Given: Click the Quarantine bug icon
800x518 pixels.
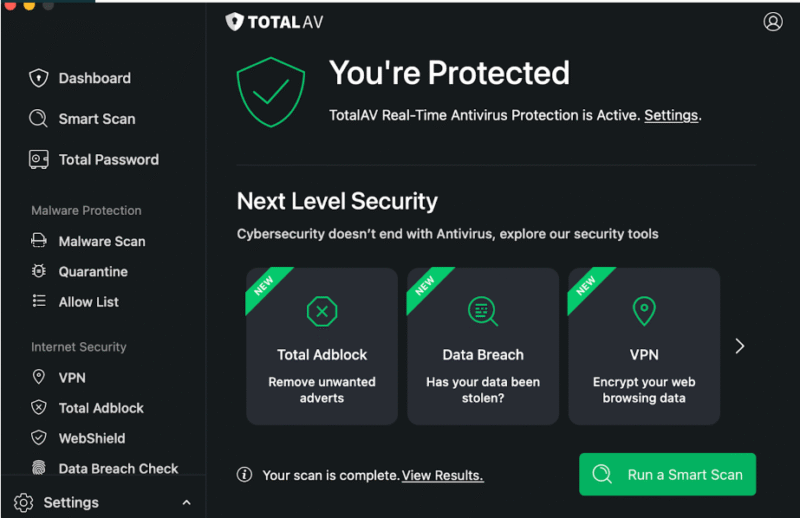Looking at the screenshot, I should [39, 271].
